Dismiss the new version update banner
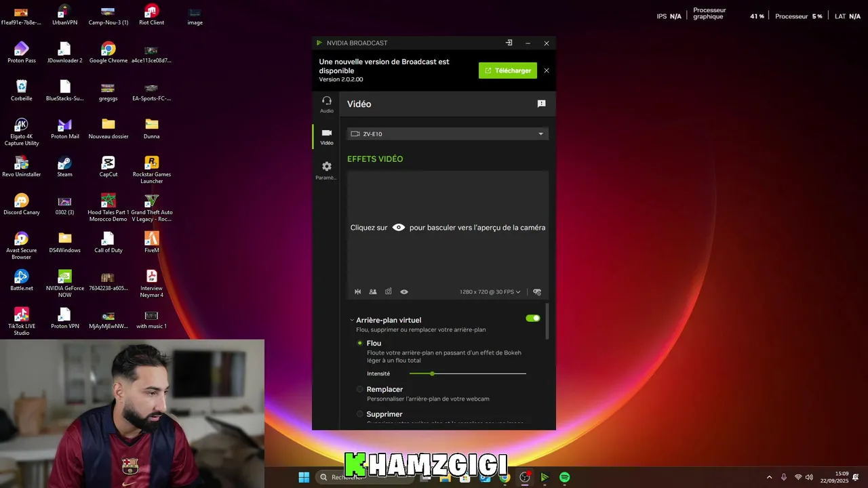The height and width of the screenshot is (488, 868). [x=547, y=70]
